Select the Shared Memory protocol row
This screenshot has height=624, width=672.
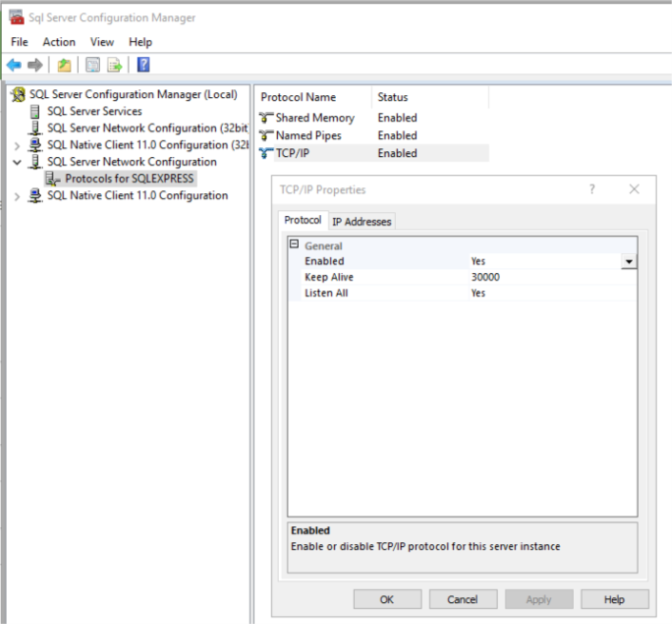tap(373, 118)
